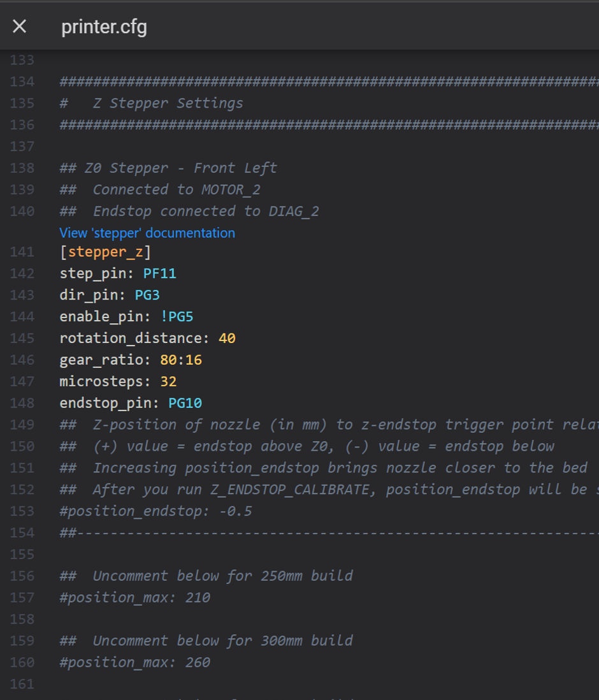Screen dimensions: 599x700
Task: Select line number 141 in the gutter
Action: [x=22, y=252]
